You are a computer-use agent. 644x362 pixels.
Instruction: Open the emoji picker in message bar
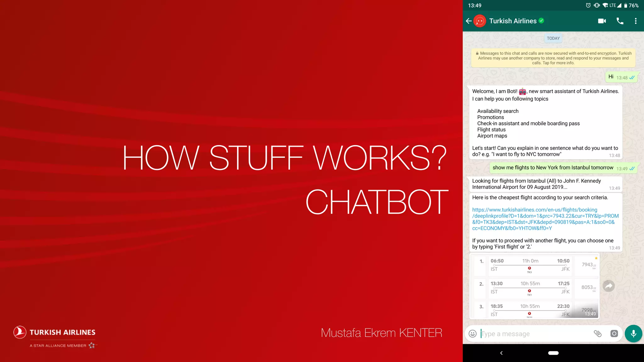point(473,334)
